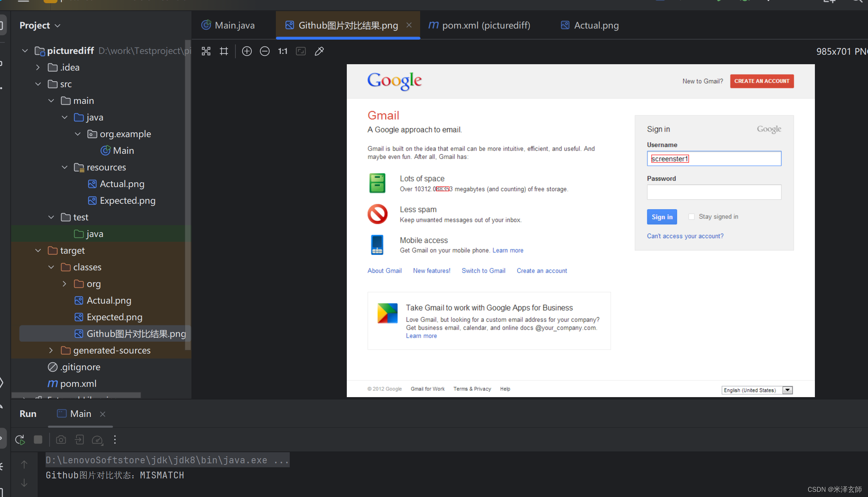Open Expected.png under resources

(127, 201)
